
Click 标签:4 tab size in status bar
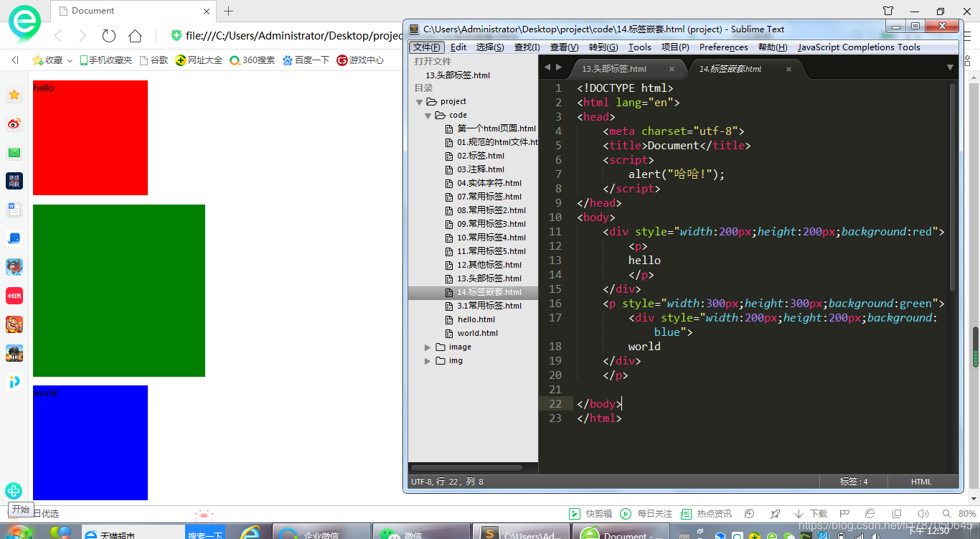pyautogui.click(x=854, y=482)
